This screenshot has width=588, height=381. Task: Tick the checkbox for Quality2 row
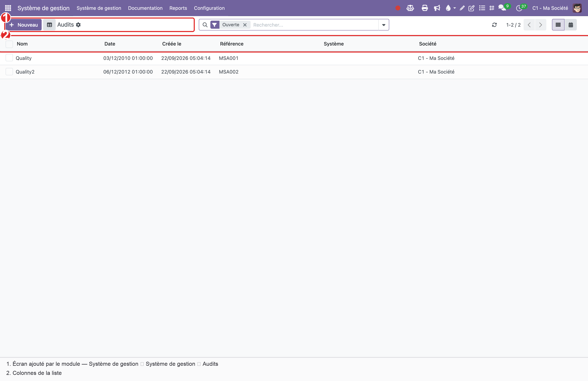[x=9, y=72]
